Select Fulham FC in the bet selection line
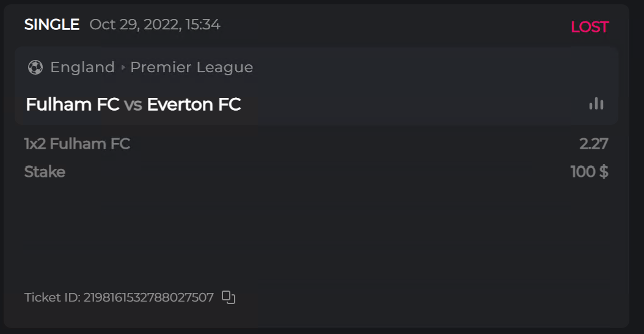 pyautogui.click(x=90, y=144)
